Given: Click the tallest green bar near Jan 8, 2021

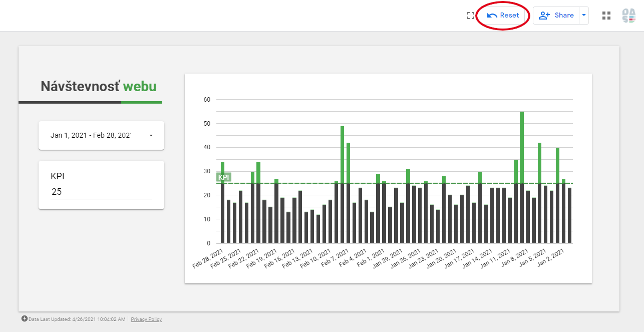Looking at the screenshot, I should click(x=522, y=147).
